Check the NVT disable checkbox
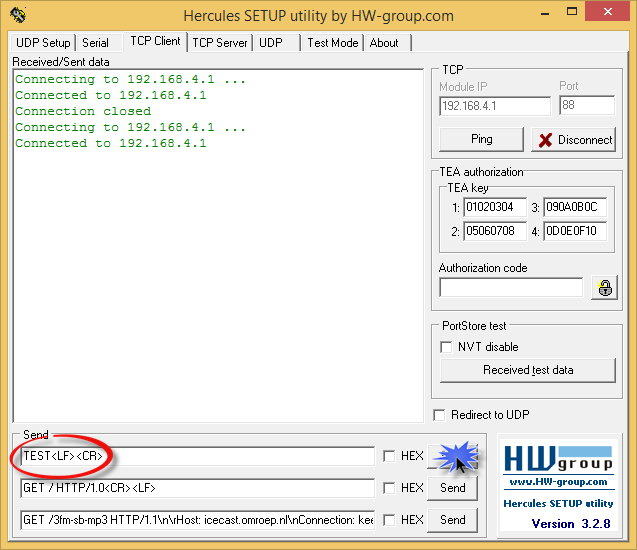This screenshot has height=550, width=637. click(446, 347)
